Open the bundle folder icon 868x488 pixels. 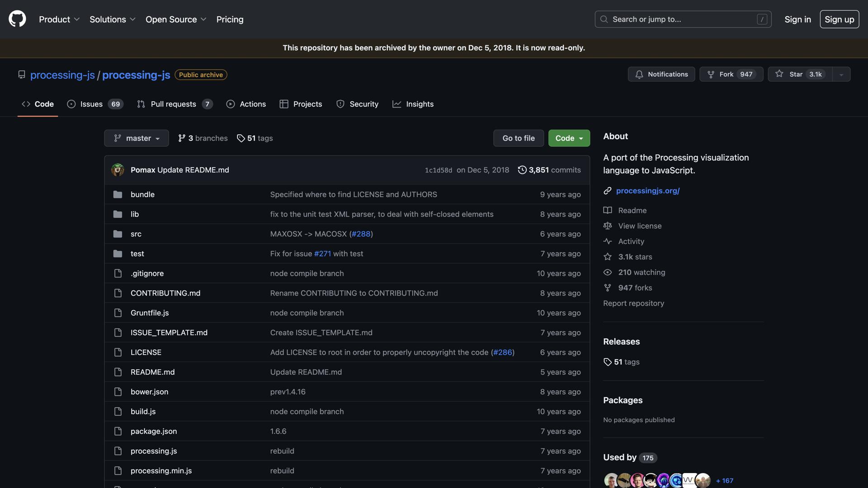[x=118, y=194]
